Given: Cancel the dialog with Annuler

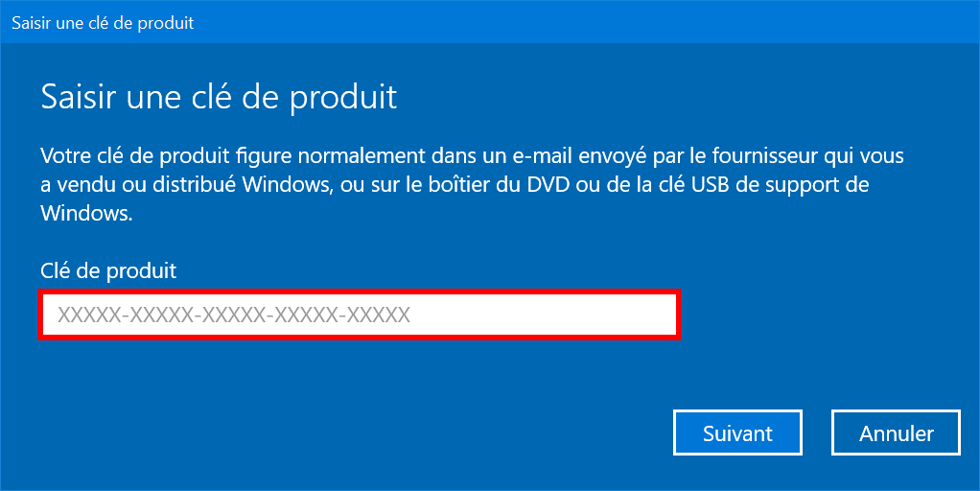Looking at the screenshot, I should [x=896, y=433].
